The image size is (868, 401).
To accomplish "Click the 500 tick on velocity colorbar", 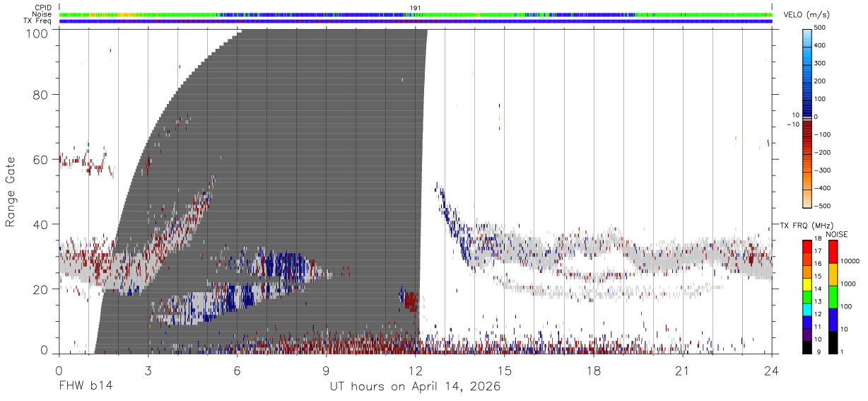I will 821,28.
